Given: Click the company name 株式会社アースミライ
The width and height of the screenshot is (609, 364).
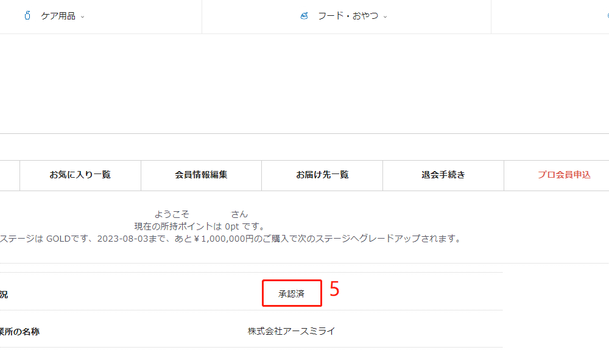Looking at the screenshot, I should coord(291,331).
